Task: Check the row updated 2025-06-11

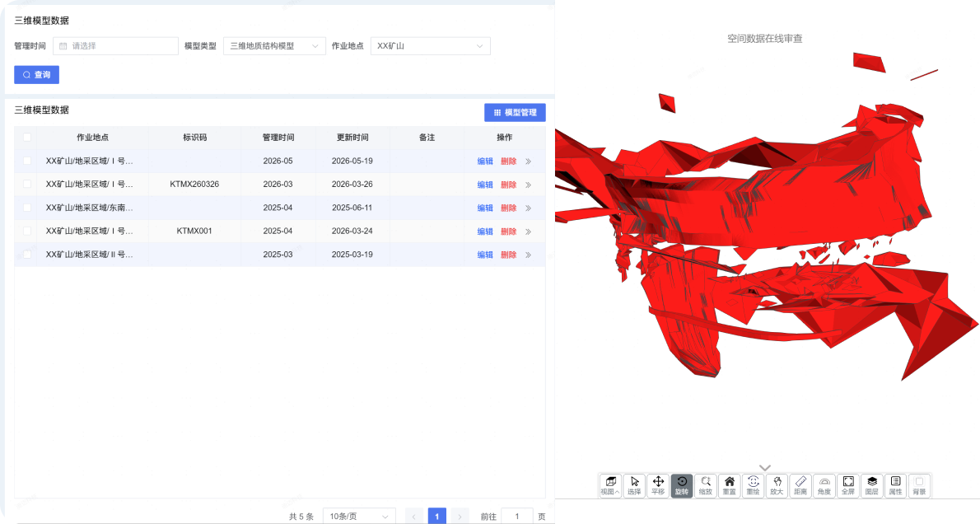Action: coord(27,208)
